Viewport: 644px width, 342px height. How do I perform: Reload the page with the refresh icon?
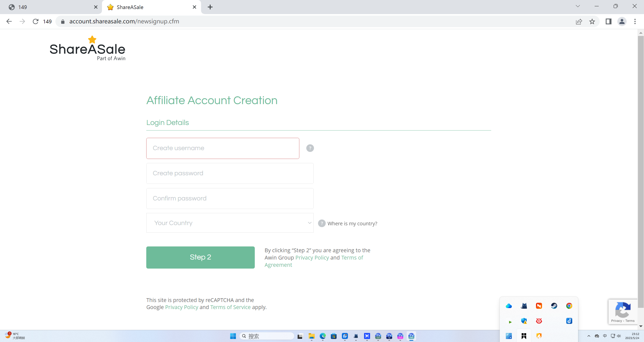tap(35, 22)
